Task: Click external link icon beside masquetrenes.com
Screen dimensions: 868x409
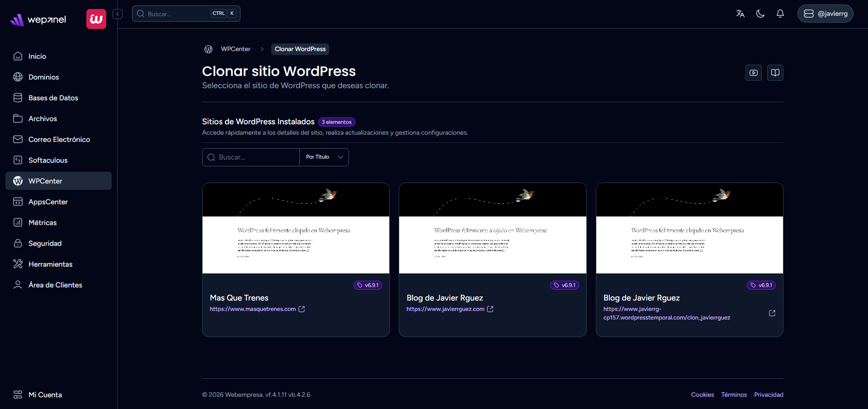Action: coord(302,309)
